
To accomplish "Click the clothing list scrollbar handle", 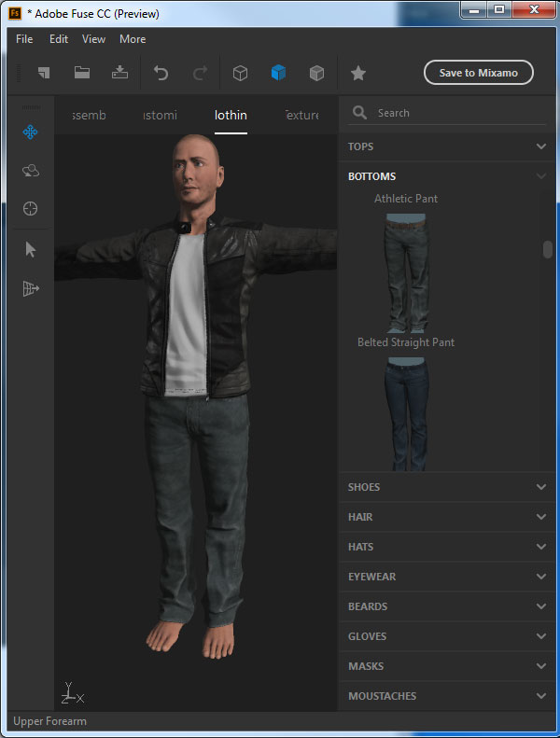I will click(x=548, y=249).
